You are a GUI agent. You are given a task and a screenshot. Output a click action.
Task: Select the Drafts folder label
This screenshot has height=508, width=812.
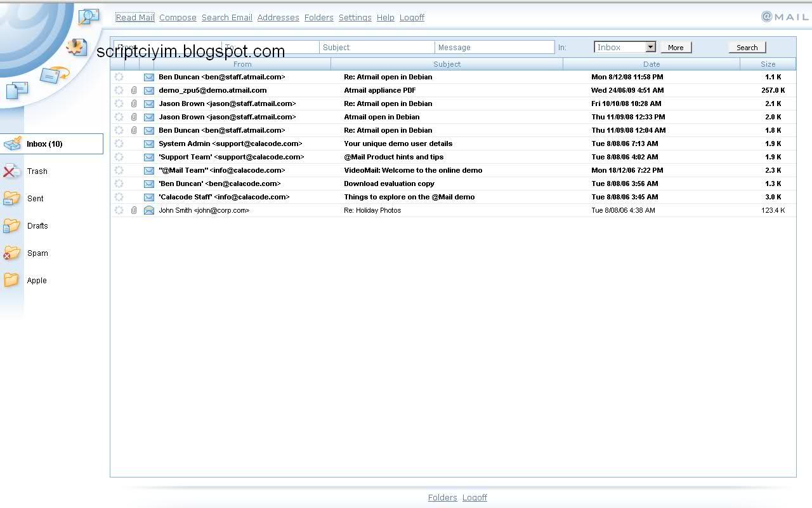37,226
